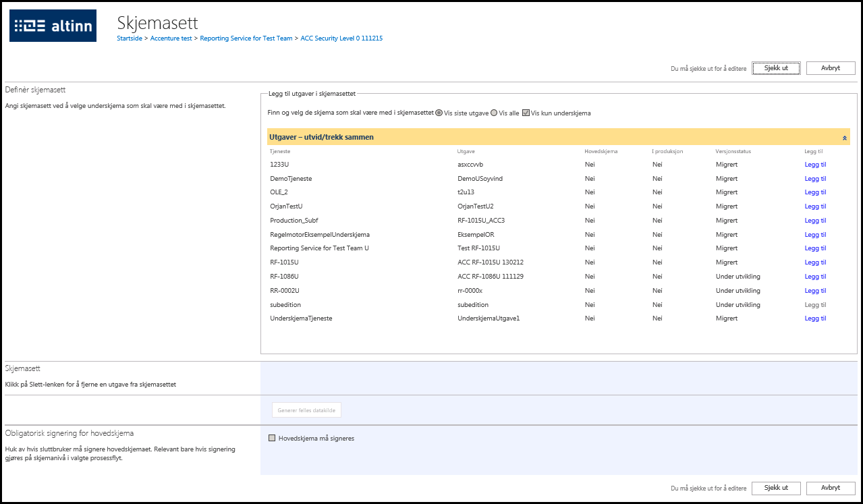Click 'Legg til' for Production_Subf row

click(x=815, y=221)
